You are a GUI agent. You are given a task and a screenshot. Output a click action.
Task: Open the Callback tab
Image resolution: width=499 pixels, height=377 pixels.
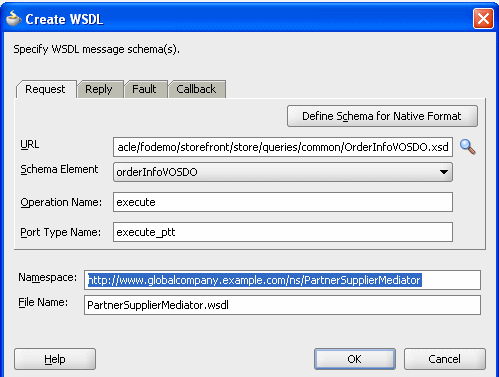pos(196,89)
